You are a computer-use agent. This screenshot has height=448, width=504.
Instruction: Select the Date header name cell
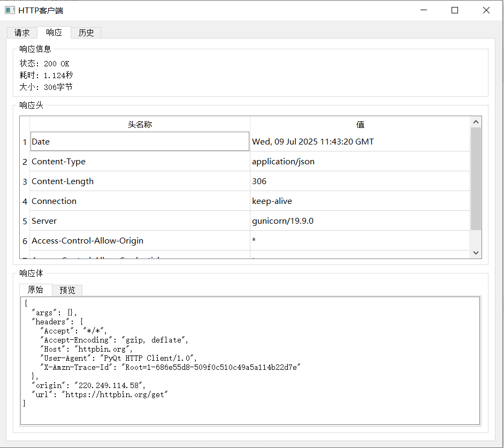coord(140,141)
